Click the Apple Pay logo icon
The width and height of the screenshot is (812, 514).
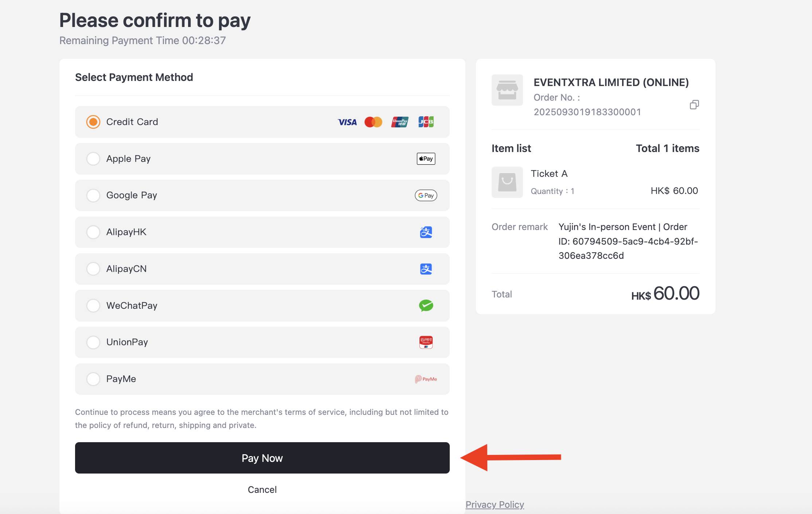click(426, 159)
